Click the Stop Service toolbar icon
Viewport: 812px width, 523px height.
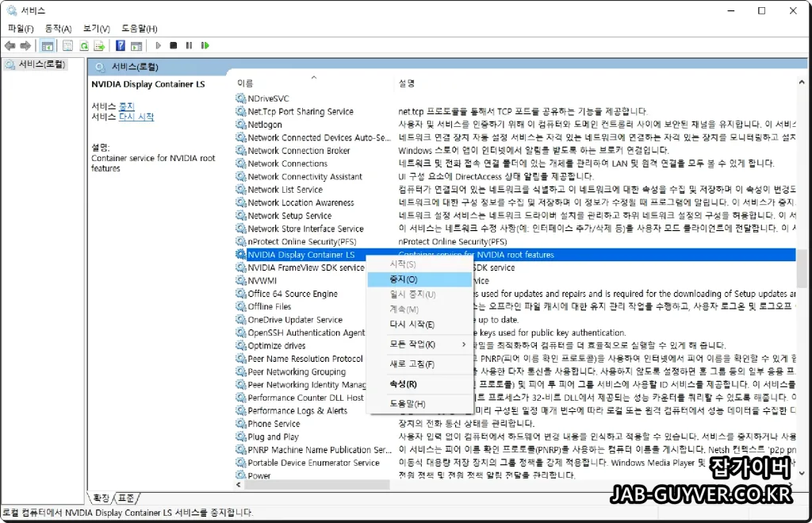click(174, 45)
